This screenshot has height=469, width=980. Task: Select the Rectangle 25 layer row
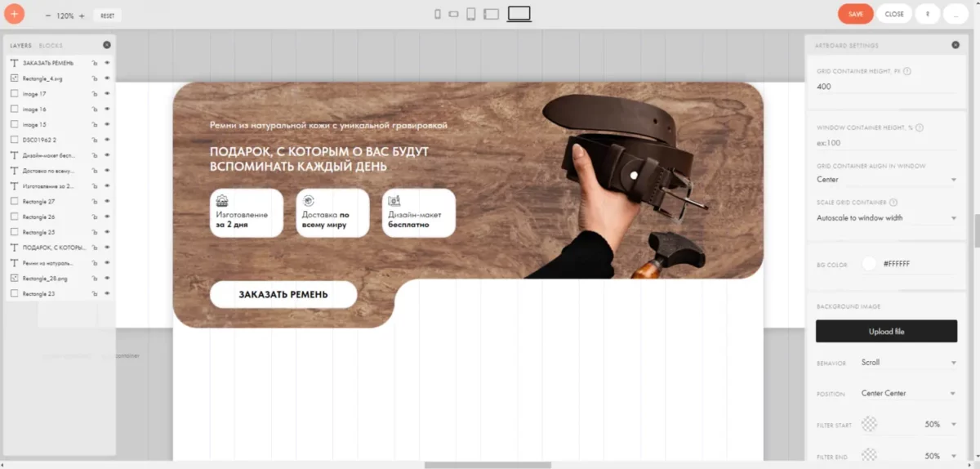[60, 232]
